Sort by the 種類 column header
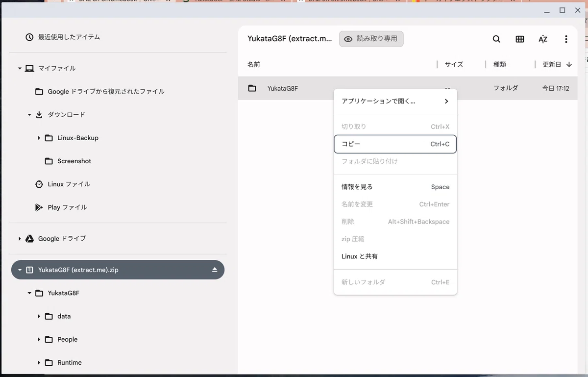 coord(499,64)
